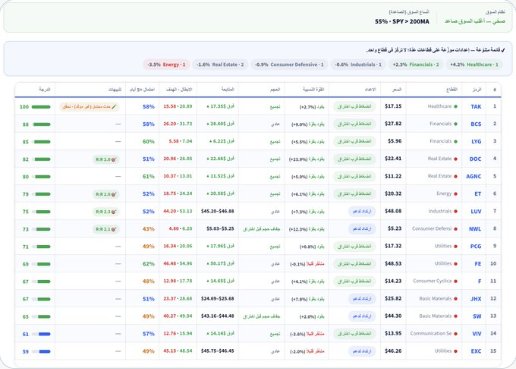516x369 pixels.
Task: Click the sector (القطاع) column header
Action: (452, 89)
